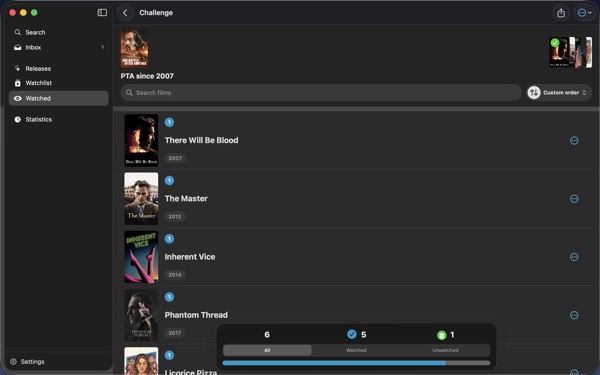Select the All filter tab
The image size is (600, 375).
tap(267, 350)
